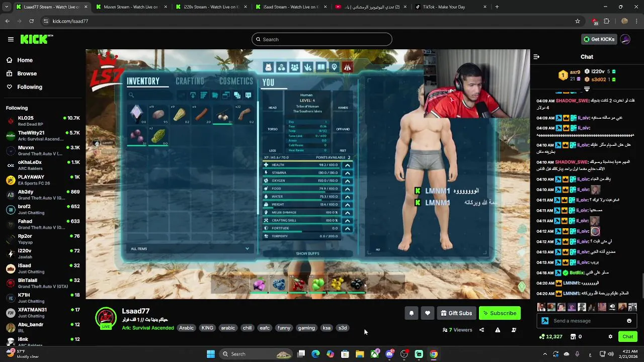Image resolution: width=644 pixels, height=362 pixels.
Task: Click SHOW BUFFS in the game panel
Action: point(307,253)
